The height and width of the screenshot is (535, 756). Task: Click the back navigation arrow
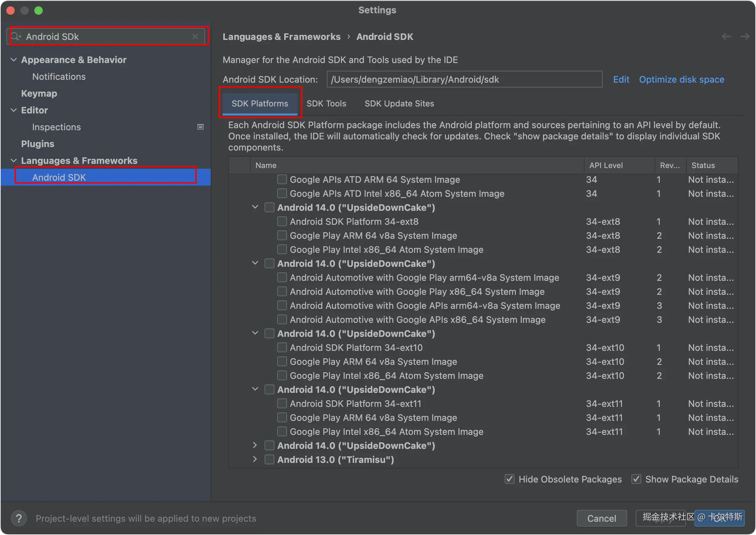[x=726, y=36]
